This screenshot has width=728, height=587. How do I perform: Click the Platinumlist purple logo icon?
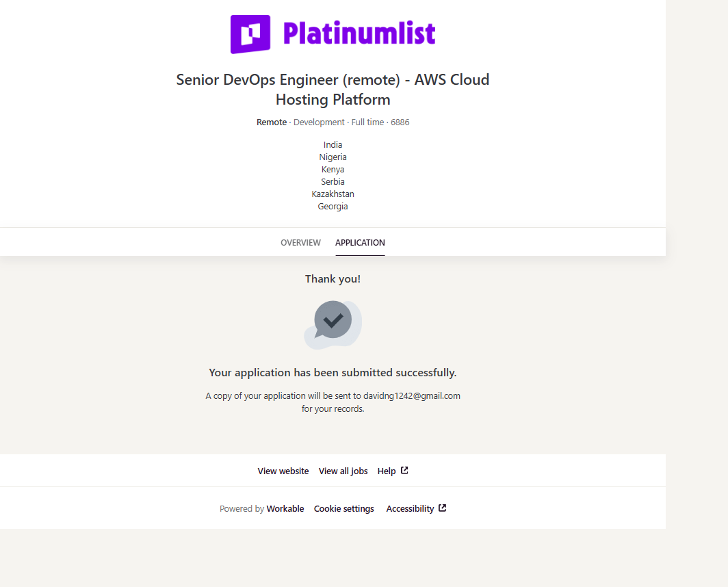[250, 34]
